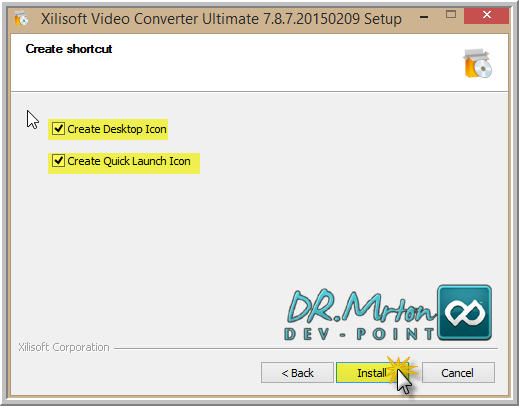Click the installer box-and-disc icon in header

point(478,63)
